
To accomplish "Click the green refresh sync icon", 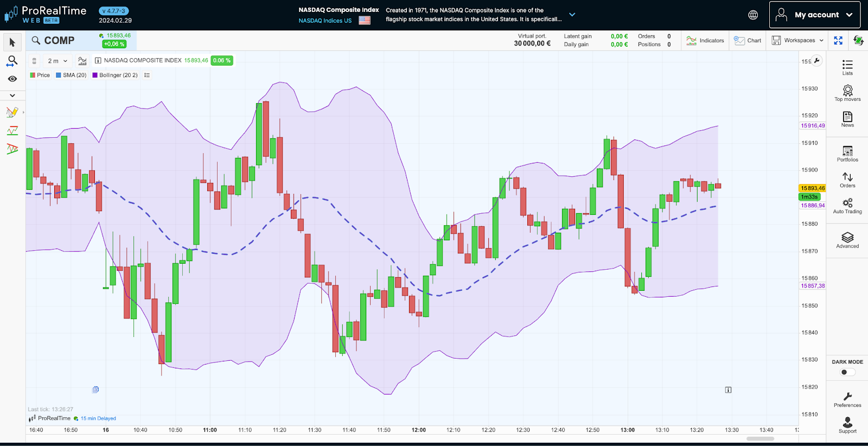I will pos(858,41).
